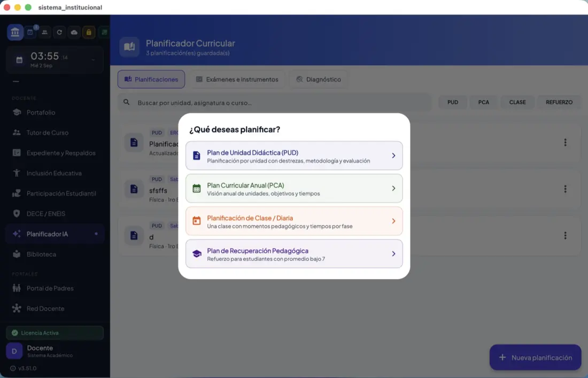Screen dimensions: 588x378
Task: Select Planificación de Clase / Diaria option
Action: [294, 221]
